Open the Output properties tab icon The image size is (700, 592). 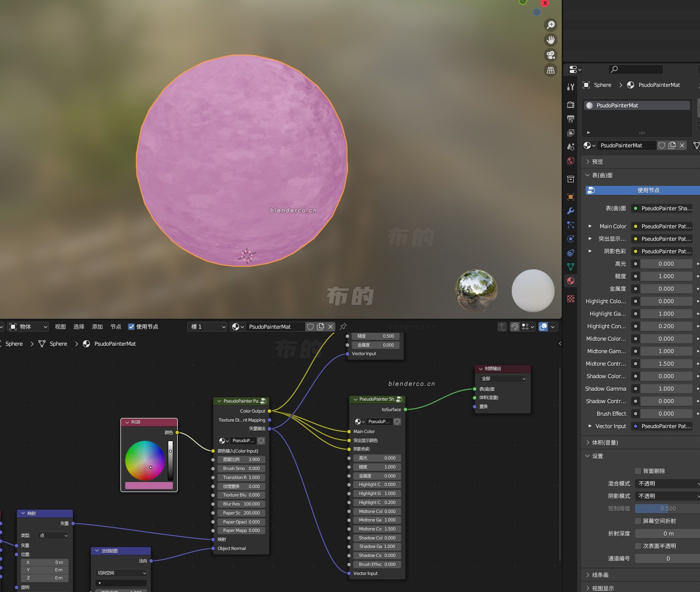coord(571,119)
